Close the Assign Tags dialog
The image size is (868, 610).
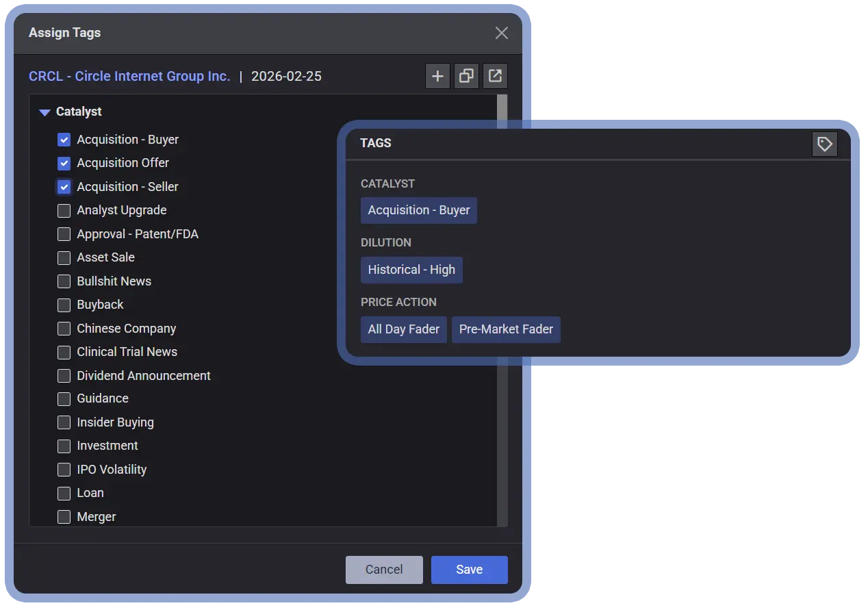502,33
